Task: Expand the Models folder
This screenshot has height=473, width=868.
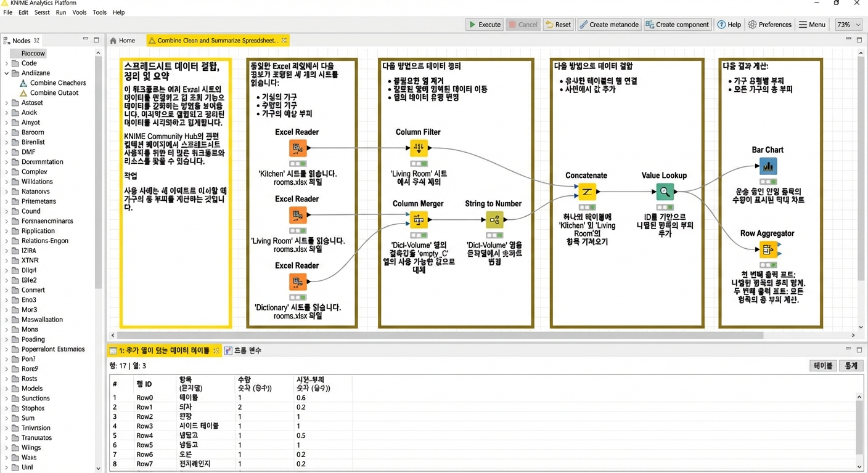Action: point(7,388)
